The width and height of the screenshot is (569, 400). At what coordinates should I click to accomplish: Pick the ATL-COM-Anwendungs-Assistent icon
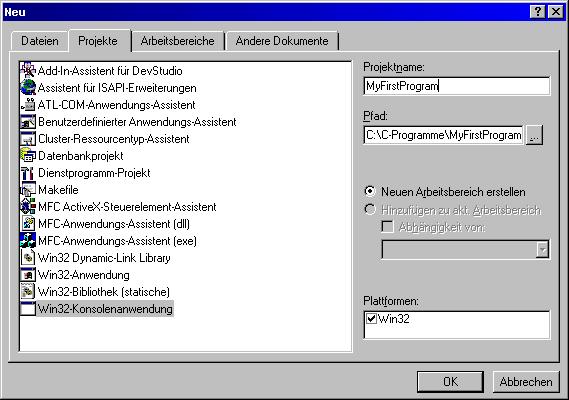click(28, 104)
